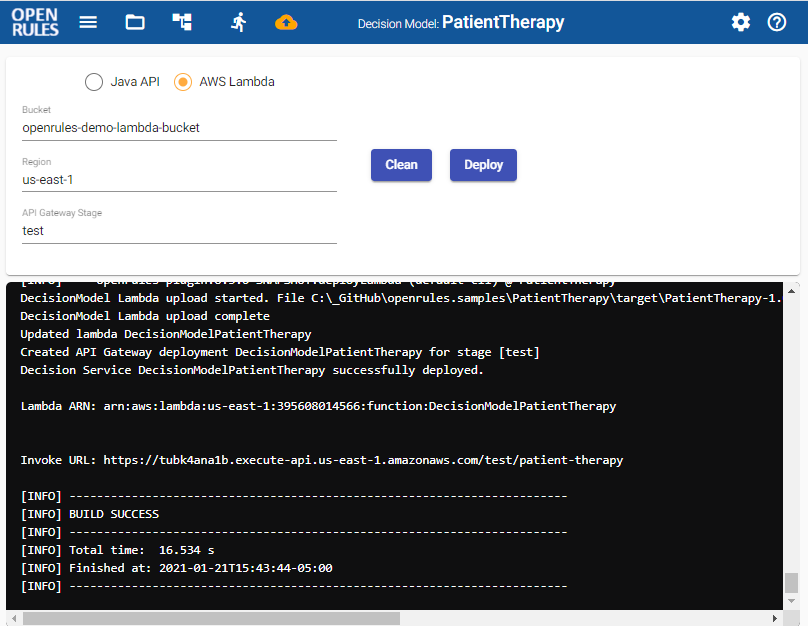This screenshot has height=626, width=808.
Task: Show the decision model diagram icon
Action: (x=182, y=22)
